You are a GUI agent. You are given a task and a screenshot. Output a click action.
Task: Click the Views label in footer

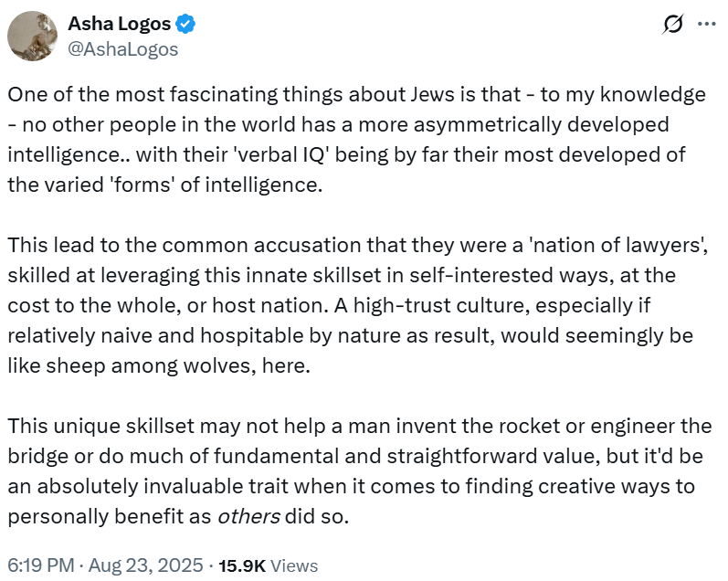pyautogui.click(x=296, y=566)
